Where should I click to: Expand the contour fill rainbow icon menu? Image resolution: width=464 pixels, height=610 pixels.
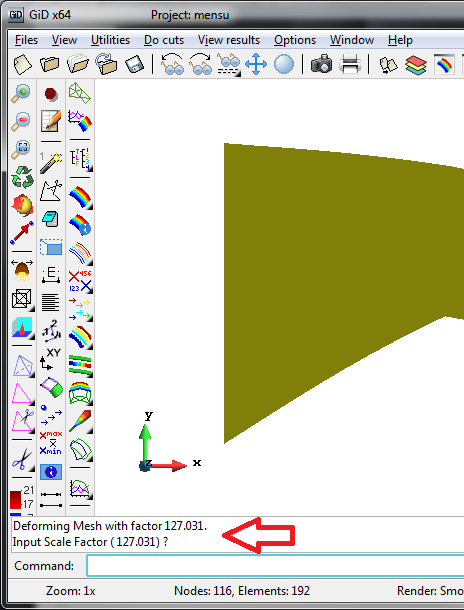coord(80,198)
